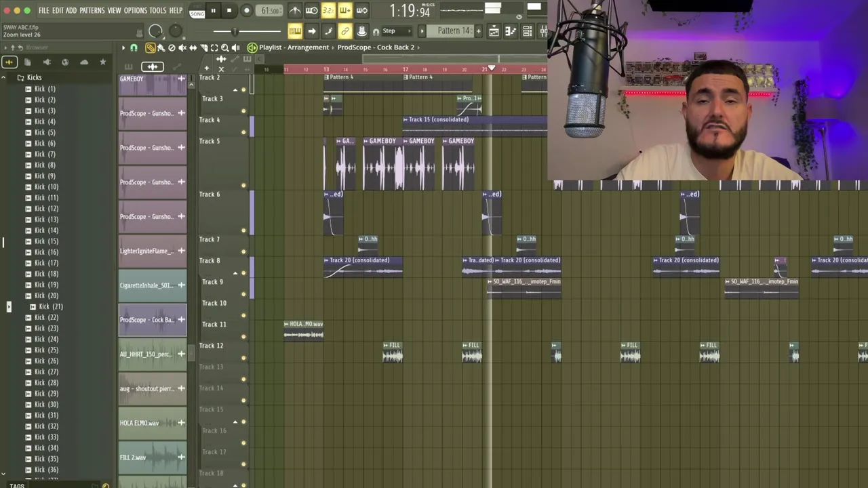Toggle automation clips filter in picker panel
The image size is (868, 488).
coord(177,66)
